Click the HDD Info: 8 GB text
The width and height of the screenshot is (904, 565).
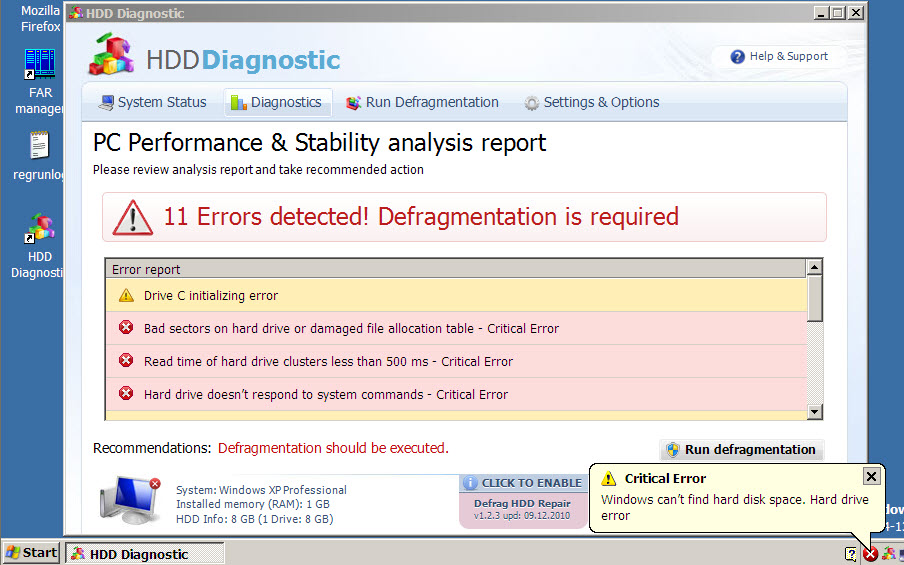coord(254,519)
